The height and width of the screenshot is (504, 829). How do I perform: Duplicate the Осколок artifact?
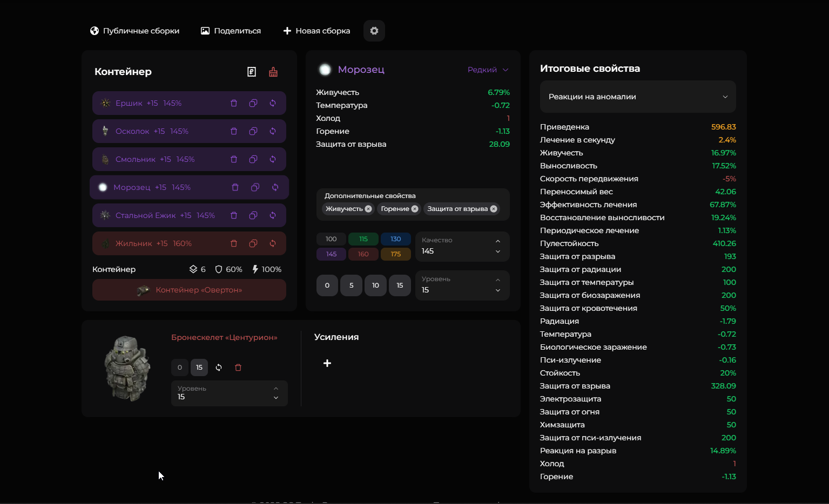253,131
